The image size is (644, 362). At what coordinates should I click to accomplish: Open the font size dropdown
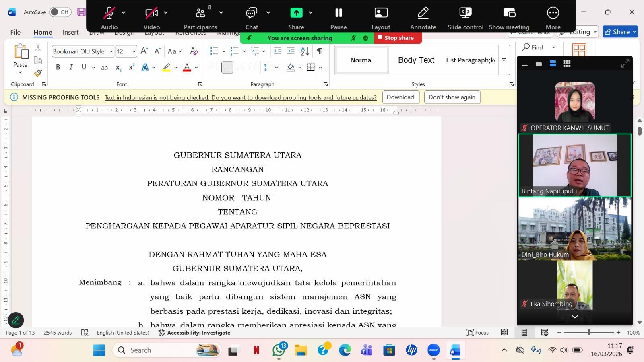coord(134,51)
